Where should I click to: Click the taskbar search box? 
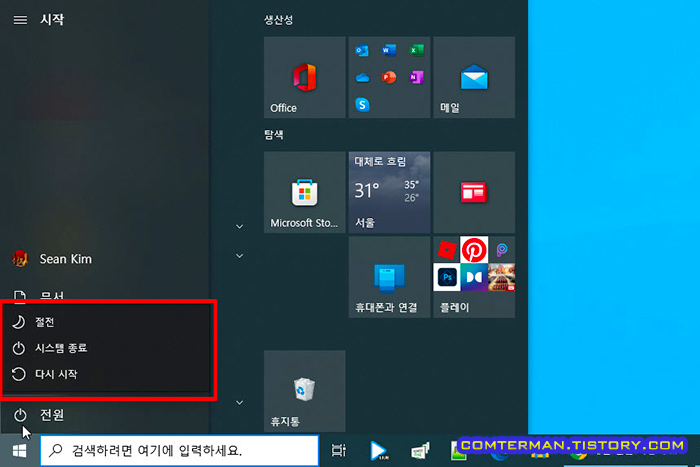click(179, 450)
